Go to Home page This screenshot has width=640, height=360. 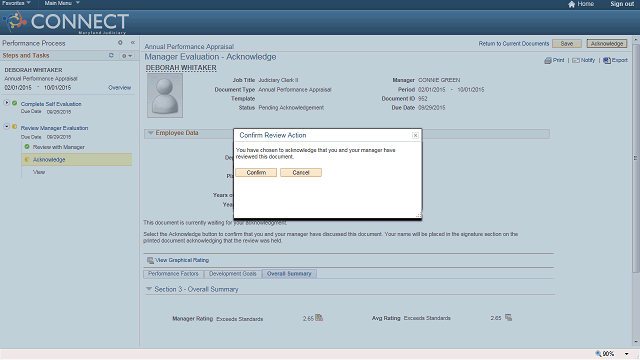[585, 4]
